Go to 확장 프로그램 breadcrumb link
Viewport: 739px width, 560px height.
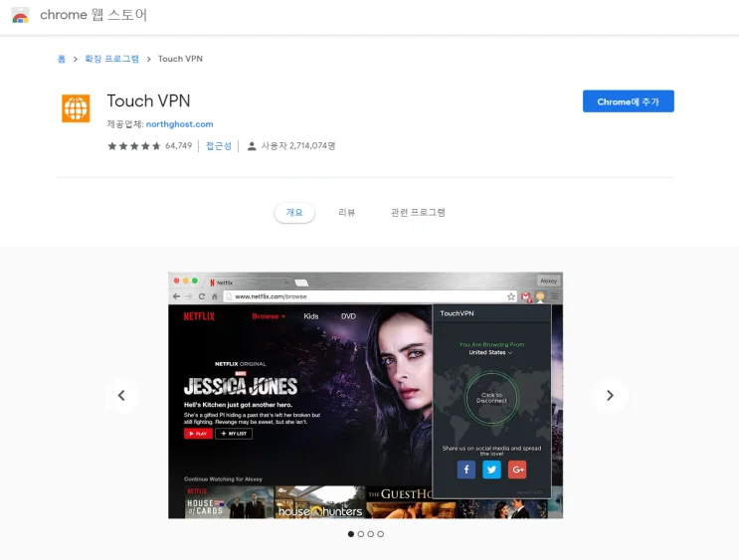coord(111,59)
